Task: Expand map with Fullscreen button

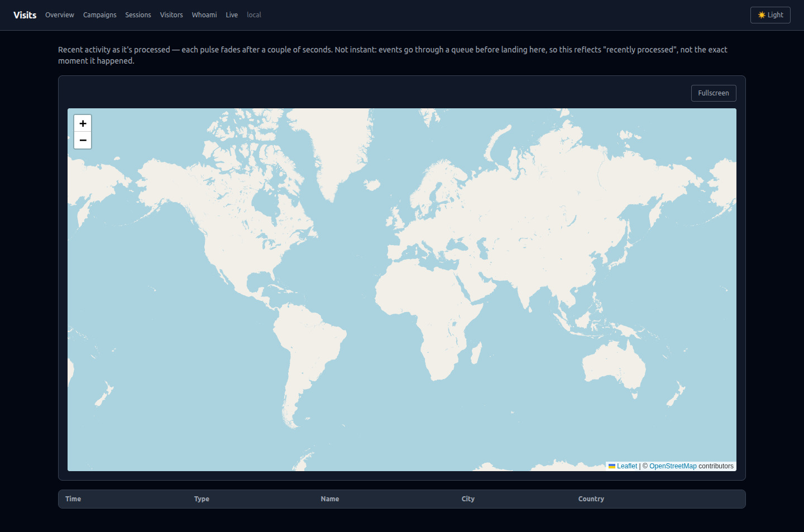Action: click(x=714, y=93)
